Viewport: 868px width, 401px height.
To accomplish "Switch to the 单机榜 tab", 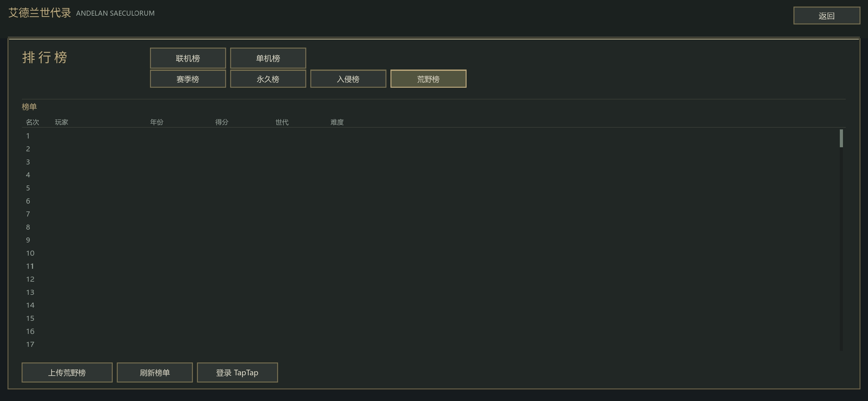I will (x=268, y=58).
